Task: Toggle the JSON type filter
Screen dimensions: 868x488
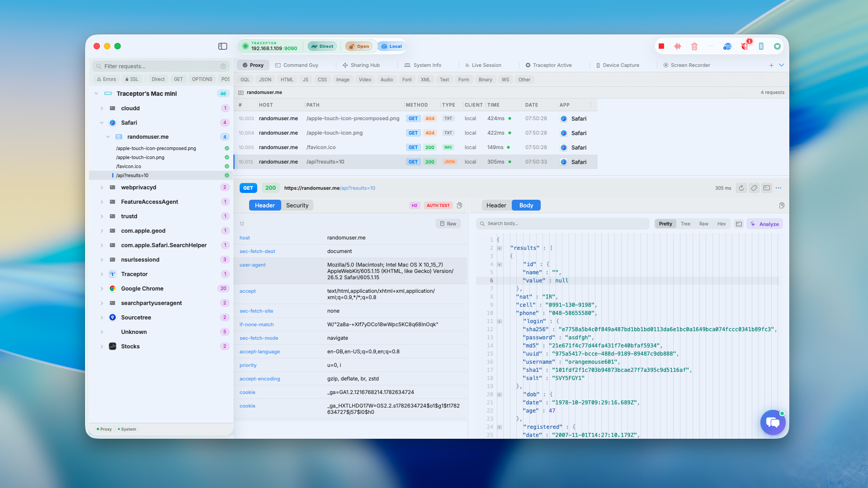Action: 265,80
